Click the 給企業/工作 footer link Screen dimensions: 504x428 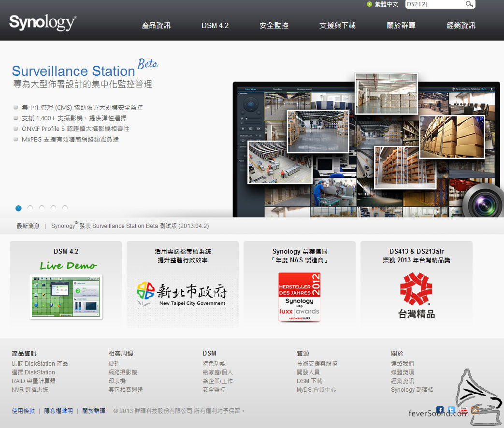(x=217, y=381)
